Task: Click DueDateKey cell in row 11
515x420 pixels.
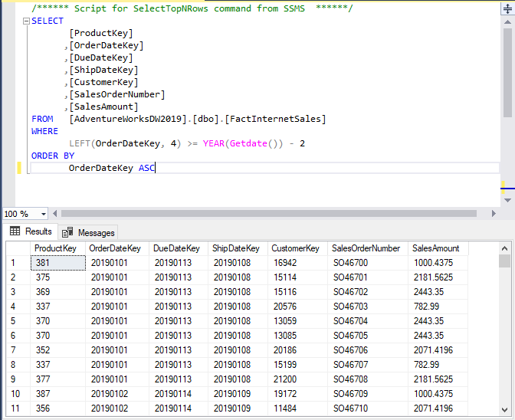Action: pos(179,409)
